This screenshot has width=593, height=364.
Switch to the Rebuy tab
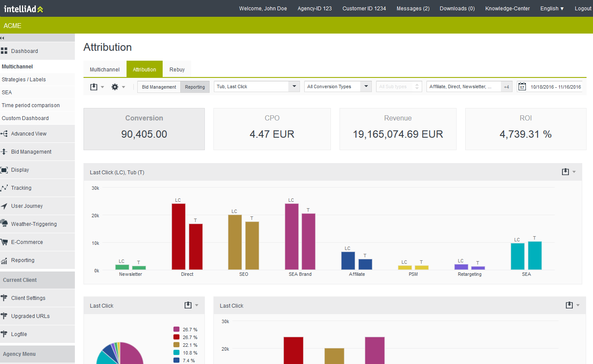pos(177,69)
